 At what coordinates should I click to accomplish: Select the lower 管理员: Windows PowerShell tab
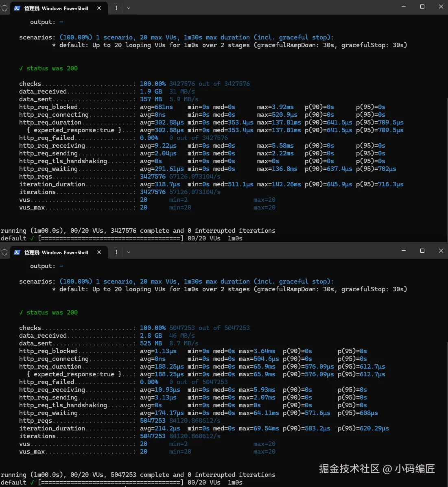[x=56, y=252]
